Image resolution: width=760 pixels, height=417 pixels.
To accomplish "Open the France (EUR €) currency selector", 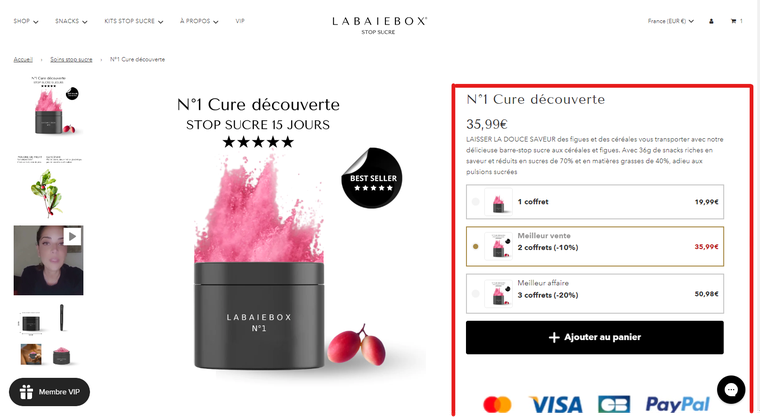I will [670, 21].
